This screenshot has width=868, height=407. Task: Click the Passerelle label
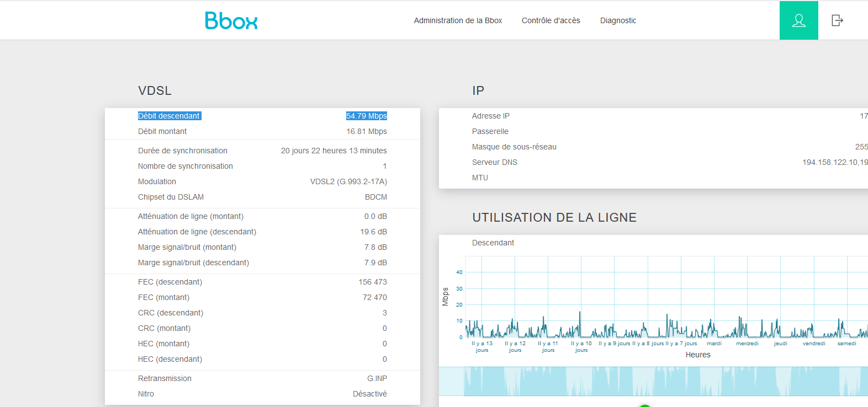point(490,131)
